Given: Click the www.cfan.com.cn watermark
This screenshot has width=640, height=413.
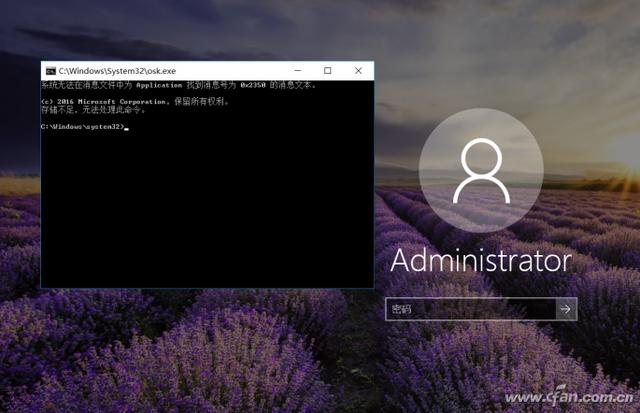Looking at the screenshot, I should click(x=570, y=397).
